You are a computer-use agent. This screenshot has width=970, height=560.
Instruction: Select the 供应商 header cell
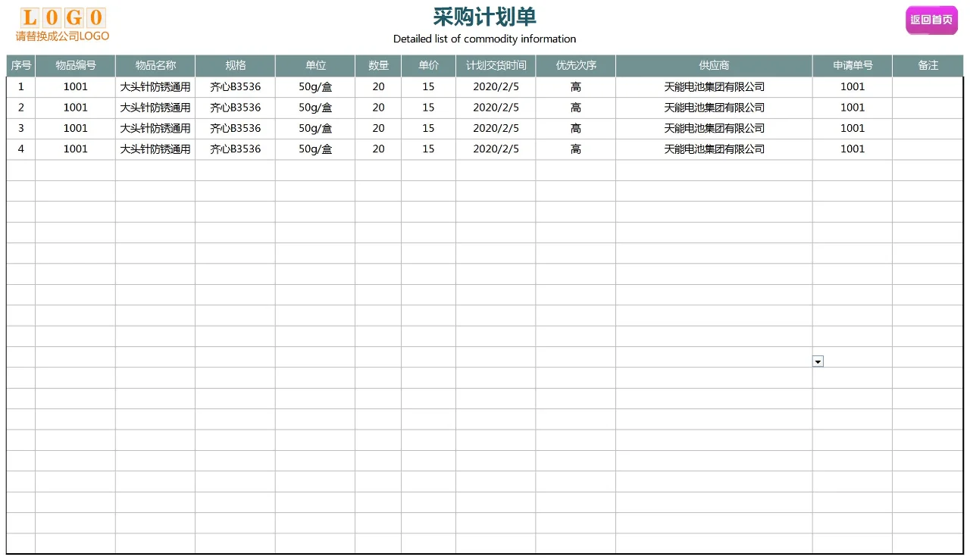click(x=713, y=66)
